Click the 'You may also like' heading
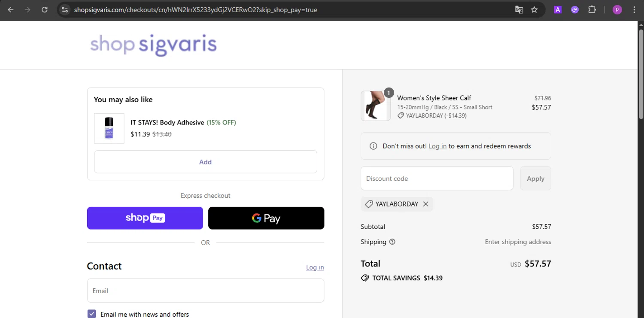This screenshot has height=318, width=644. point(123,100)
